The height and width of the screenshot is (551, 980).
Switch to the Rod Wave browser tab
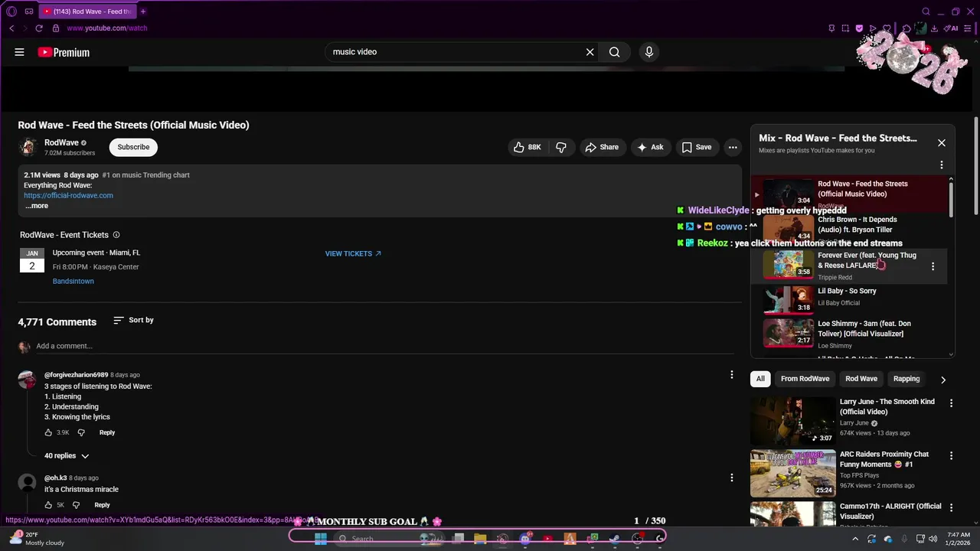click(87, 11)
